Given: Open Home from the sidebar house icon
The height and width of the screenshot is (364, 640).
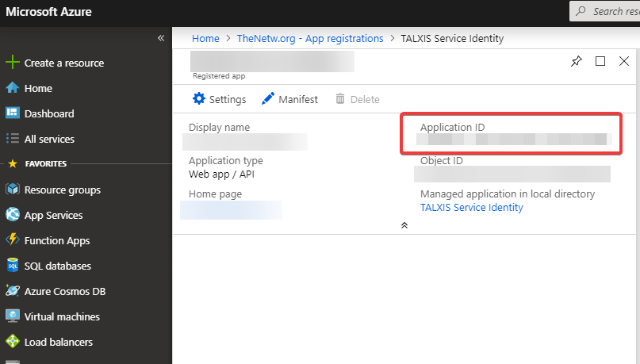Looking at the screenshot, I should click(13, 88).
